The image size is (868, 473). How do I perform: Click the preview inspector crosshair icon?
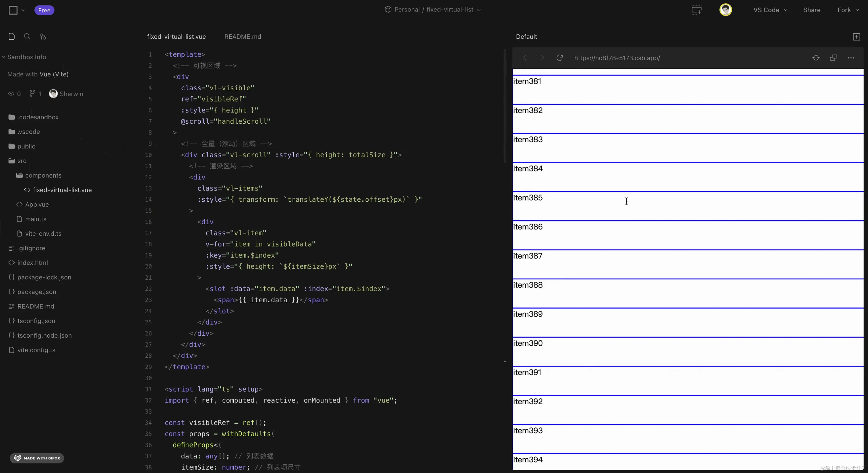[816, 58]
